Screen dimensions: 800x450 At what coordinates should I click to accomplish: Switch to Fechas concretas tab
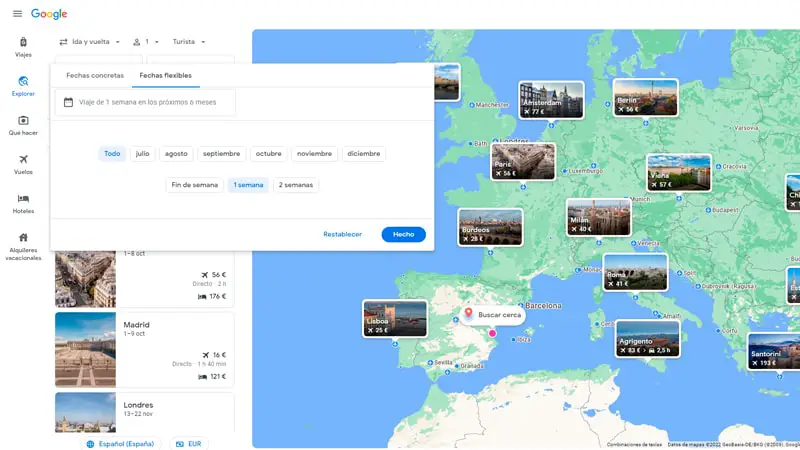(95, 76)
